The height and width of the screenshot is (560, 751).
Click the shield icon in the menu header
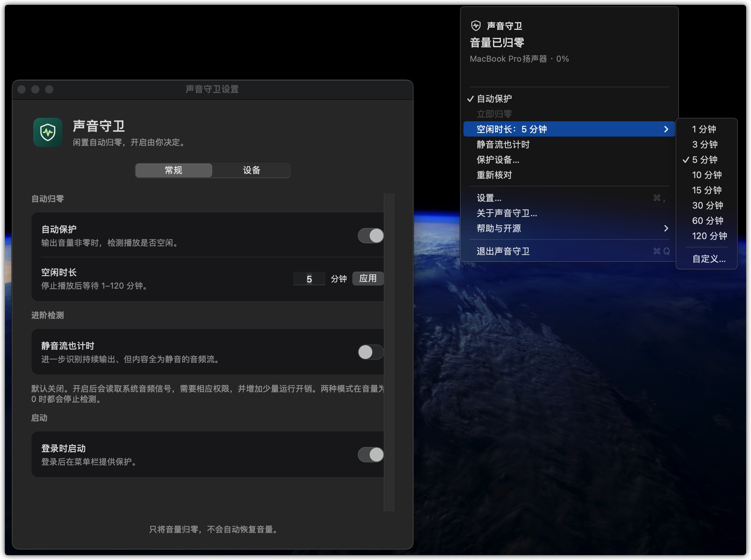tap(476, 26)
